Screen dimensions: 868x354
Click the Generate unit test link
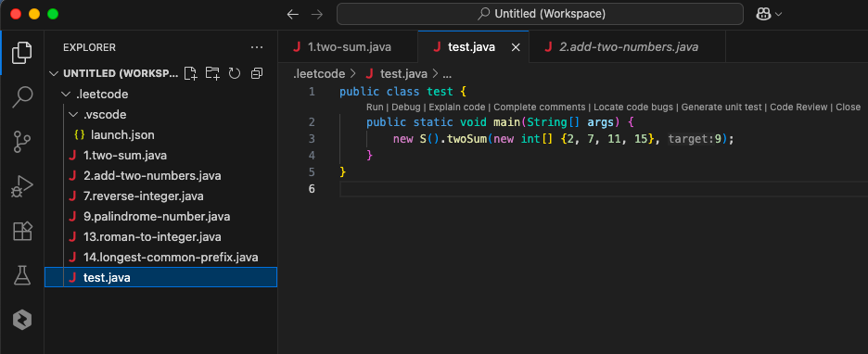721,107
